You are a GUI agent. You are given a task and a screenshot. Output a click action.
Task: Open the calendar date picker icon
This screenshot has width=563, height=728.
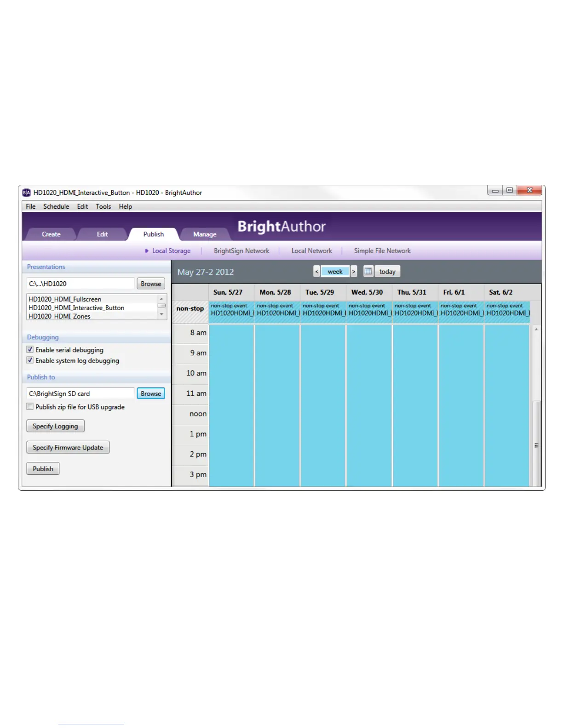click(368, 272)
